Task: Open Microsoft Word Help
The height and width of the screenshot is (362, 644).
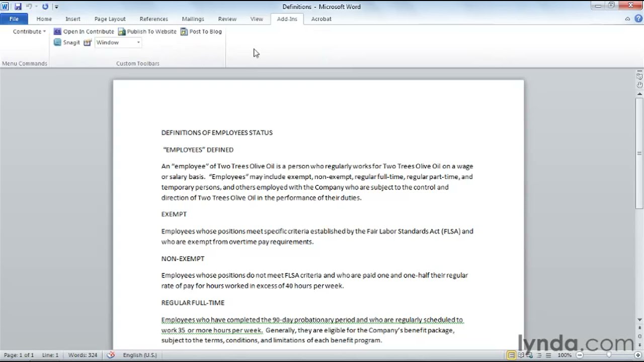Action: point(638,19)
